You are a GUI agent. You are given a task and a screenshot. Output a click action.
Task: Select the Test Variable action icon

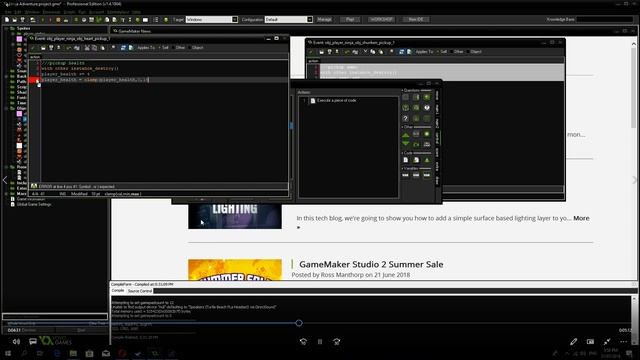coord(416,175)
